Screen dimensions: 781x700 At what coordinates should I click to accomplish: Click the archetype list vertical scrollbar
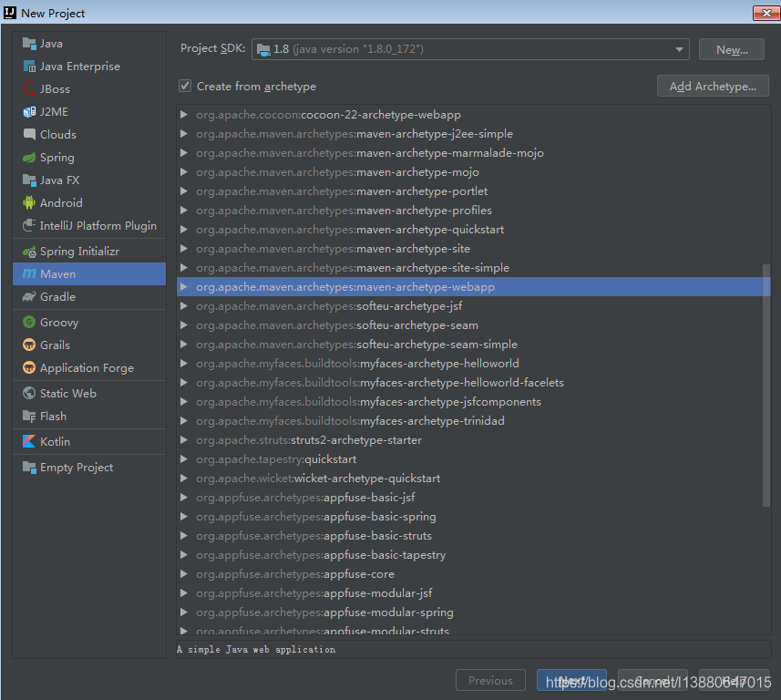tap(766, 386)
